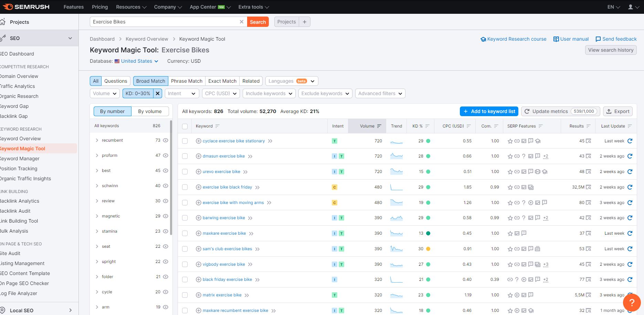Image resolution: width=644 pixels, height=315 pixels.
Task: Expand the stamina keyword group
Action: (97, 231)
